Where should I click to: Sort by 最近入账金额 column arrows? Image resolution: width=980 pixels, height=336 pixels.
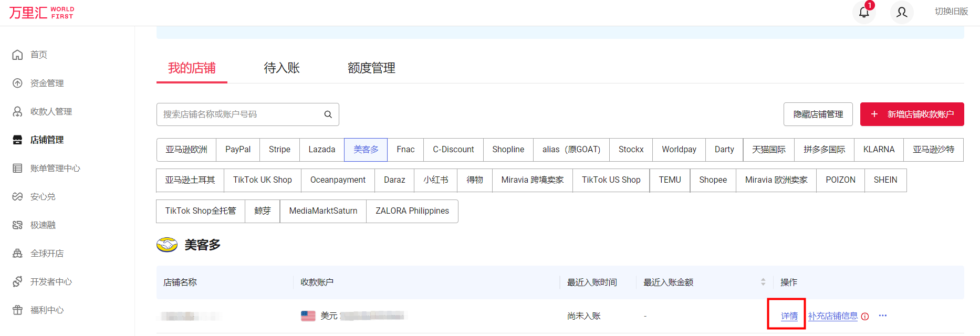click(763, 282)
